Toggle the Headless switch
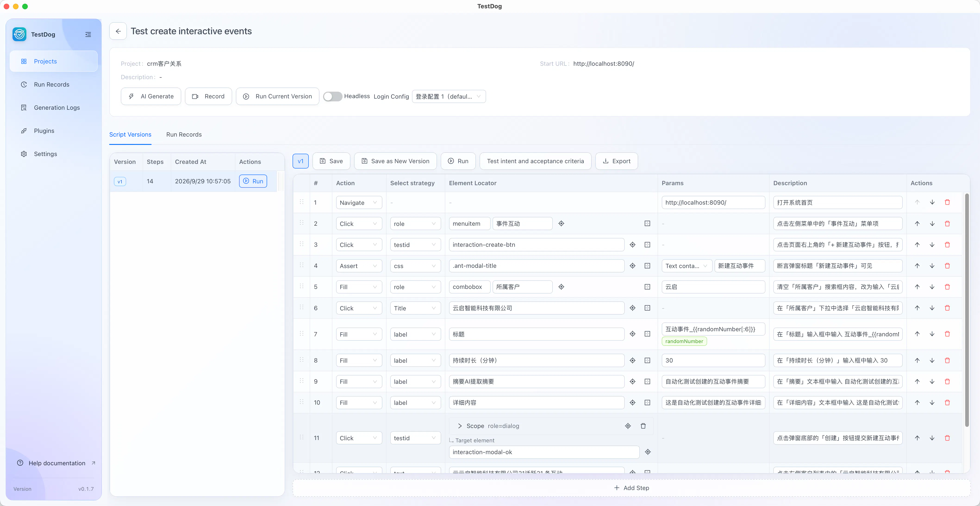 click(x=333, y=97)
